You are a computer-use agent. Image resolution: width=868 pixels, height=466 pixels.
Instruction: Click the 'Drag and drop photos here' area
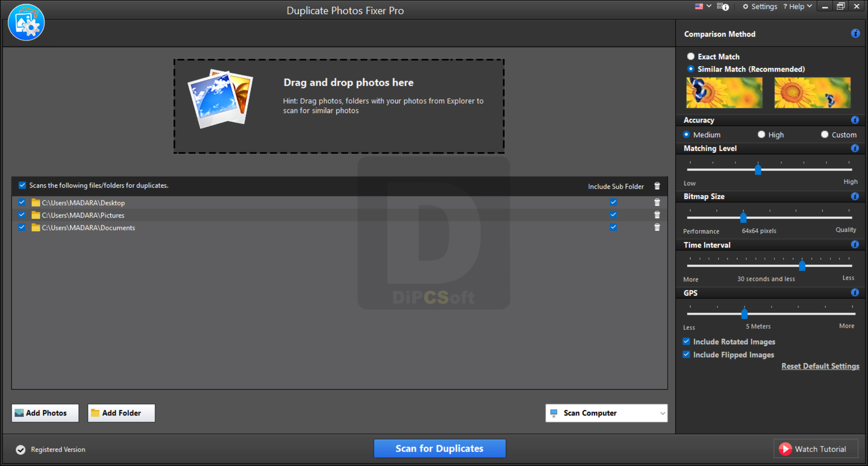(x=339, y=106)
